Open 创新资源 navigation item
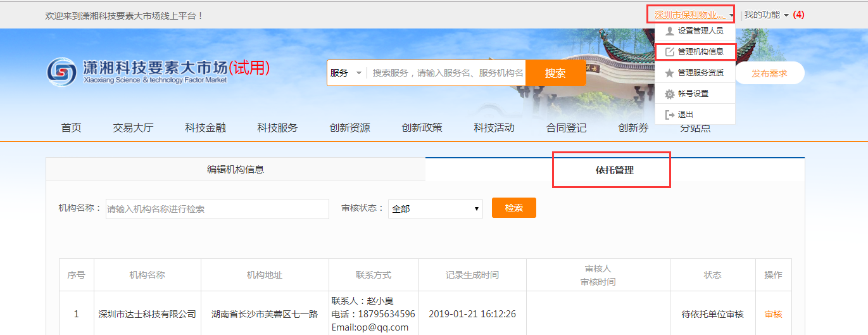This screenshot has height=335, width=868. pyautogui.click(x=350, y=128)
